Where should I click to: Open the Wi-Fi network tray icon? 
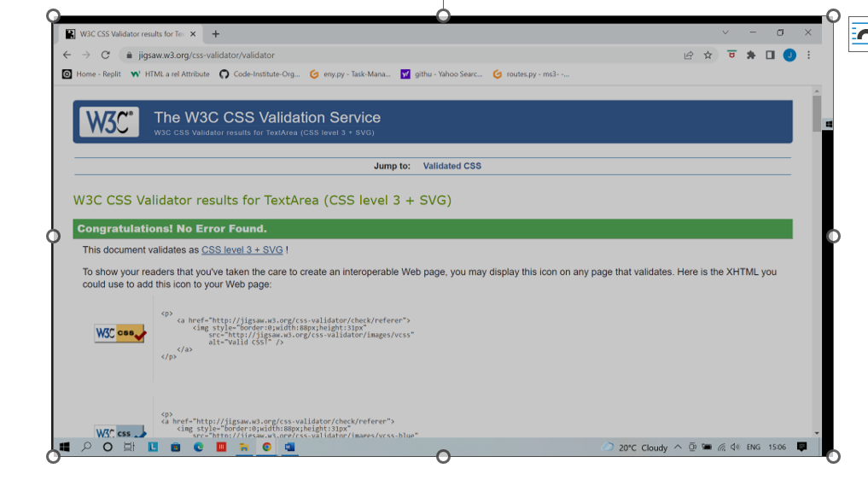tap(721, 448)
